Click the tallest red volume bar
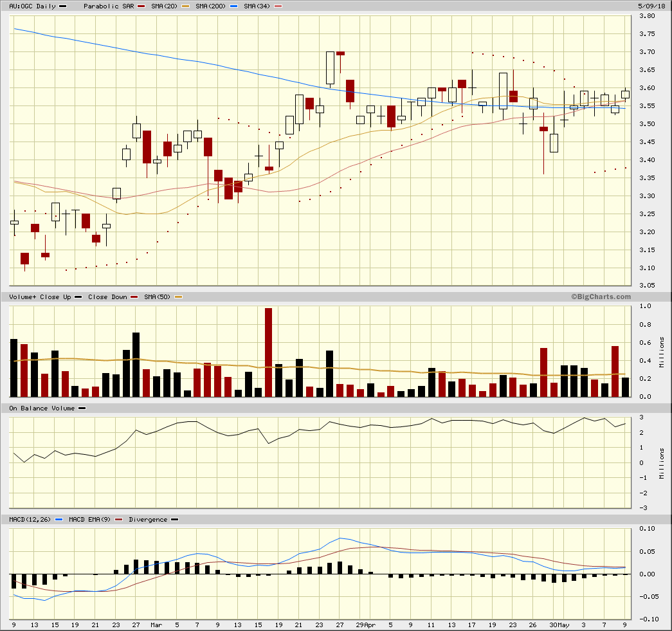Screen dimensions: 672x631 (268, 352)
